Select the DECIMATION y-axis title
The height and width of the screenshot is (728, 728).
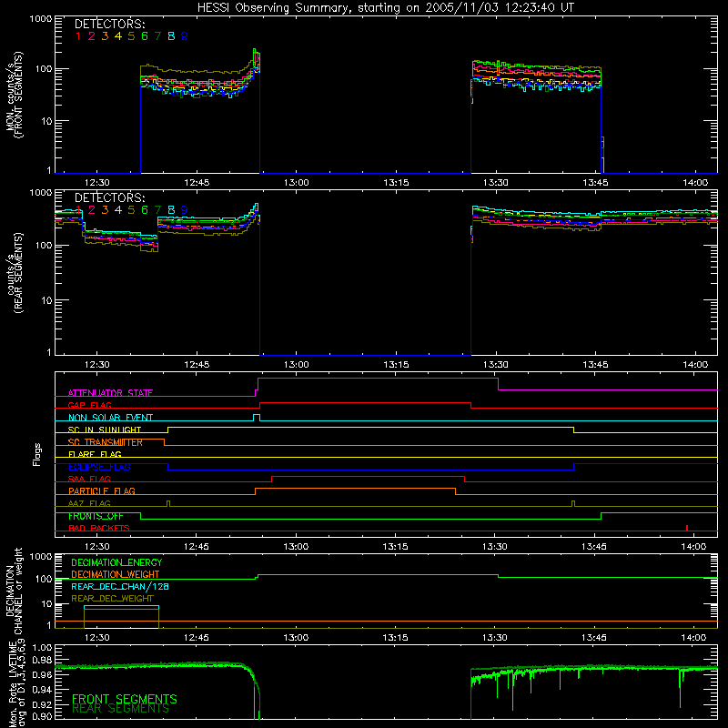[10, 591]
